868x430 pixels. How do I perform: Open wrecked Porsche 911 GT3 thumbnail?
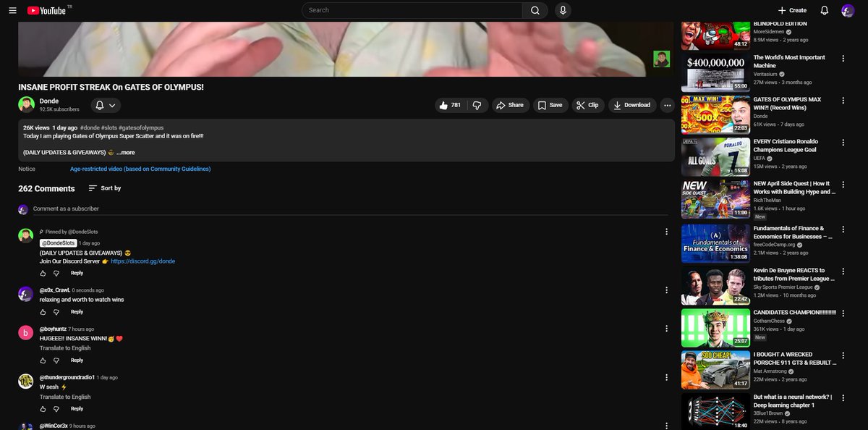click(x=715, y=371)
